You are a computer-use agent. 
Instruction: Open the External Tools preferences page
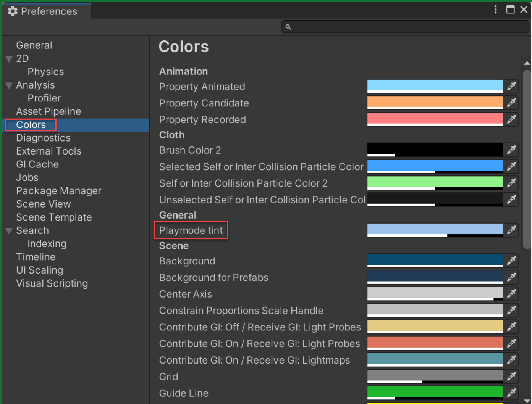(49, 151)
